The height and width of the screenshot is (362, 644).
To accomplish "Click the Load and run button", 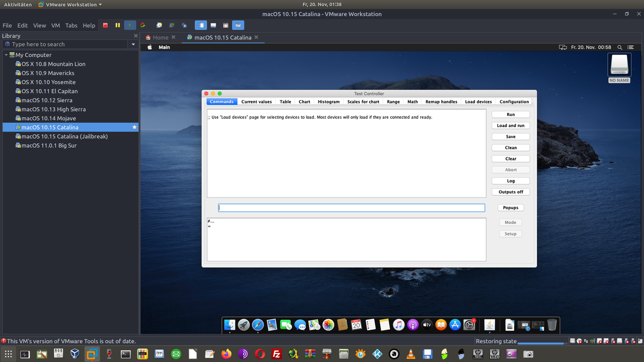I will point(511,126).
